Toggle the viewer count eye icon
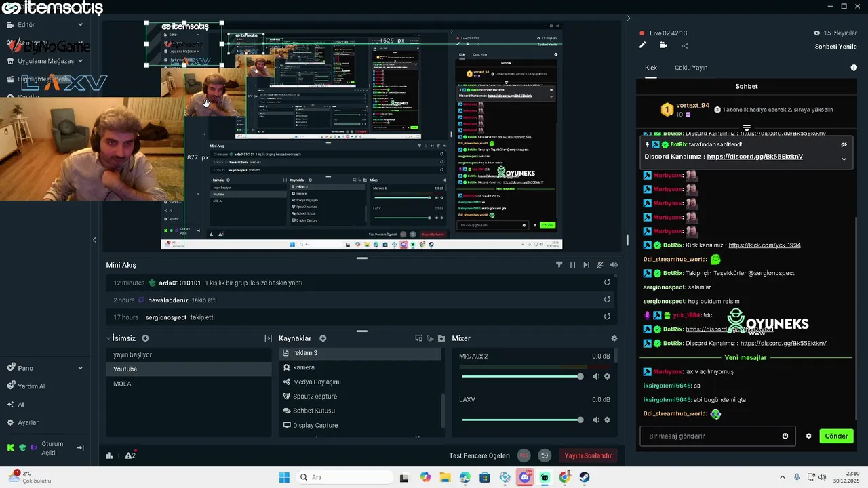The width and height of the screenshot is (868, 488). pos(817,33)
